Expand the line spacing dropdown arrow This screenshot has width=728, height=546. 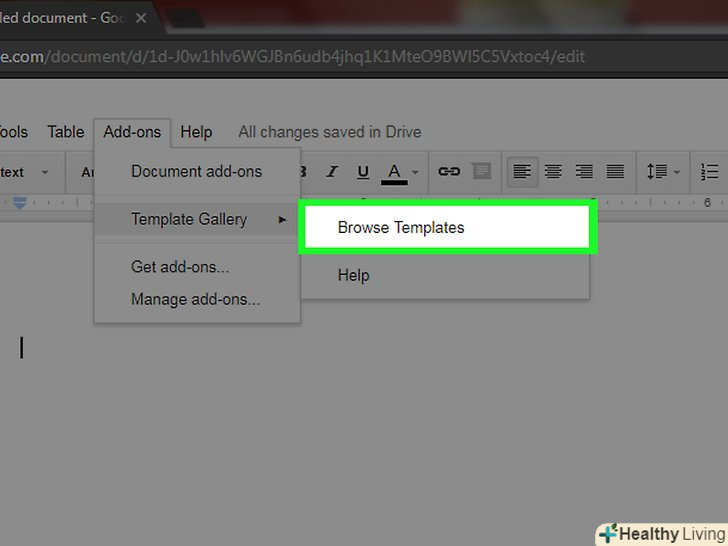pyautogui.click(x=677, y=172)
